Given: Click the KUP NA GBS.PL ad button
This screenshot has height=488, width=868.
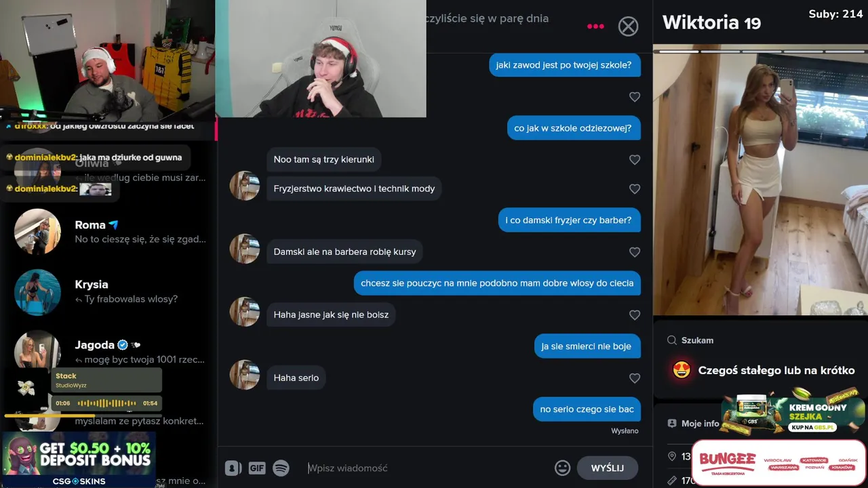Looking at the screenshot, I should [812, 427].
